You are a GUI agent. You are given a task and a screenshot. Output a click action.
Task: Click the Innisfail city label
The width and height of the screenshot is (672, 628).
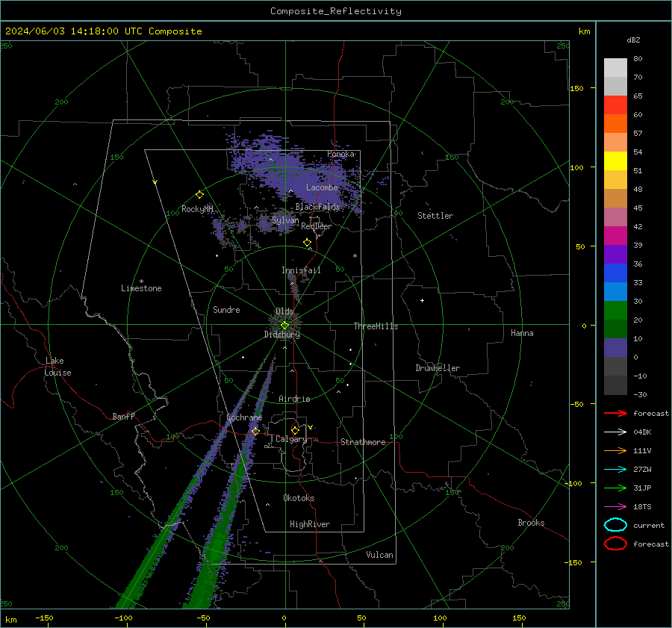pos(301,270)
